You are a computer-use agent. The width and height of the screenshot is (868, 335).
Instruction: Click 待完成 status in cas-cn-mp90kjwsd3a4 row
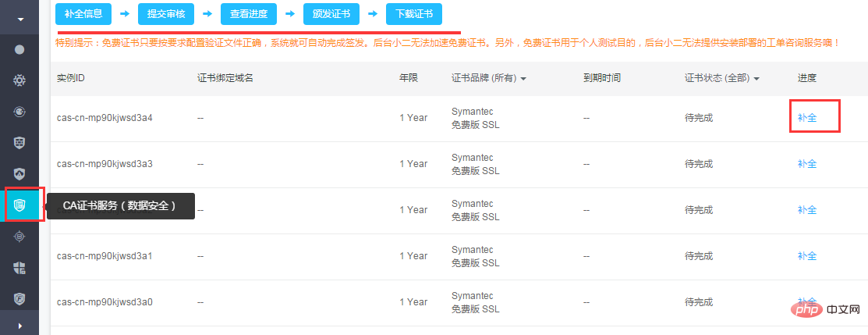[699, 118]
